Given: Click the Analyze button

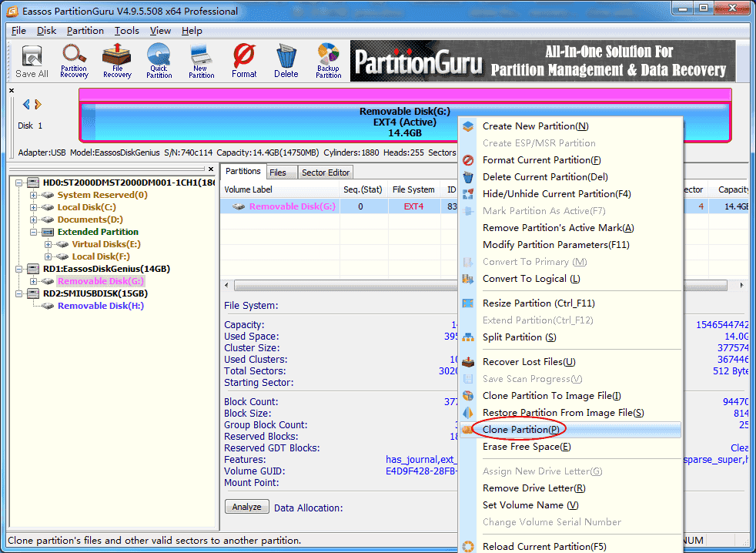Looking at the screenshot, I should pyautogui.click(x=247, y=507).
